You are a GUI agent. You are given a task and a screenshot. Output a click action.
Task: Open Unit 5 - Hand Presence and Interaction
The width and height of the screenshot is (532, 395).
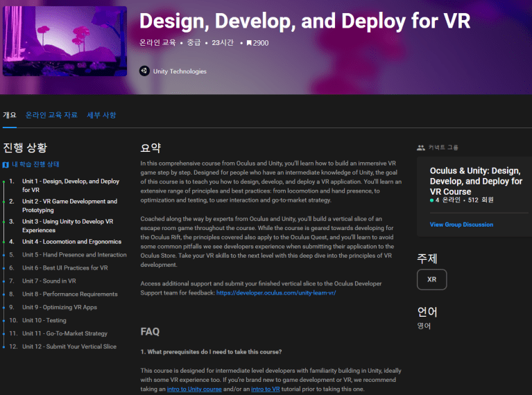click(74, 255)
